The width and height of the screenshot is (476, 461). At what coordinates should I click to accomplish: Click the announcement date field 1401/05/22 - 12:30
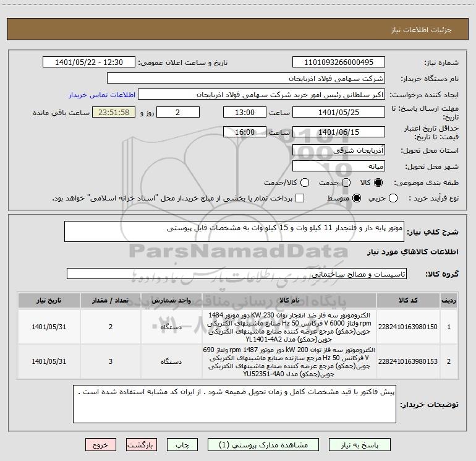tap(89, 62)
